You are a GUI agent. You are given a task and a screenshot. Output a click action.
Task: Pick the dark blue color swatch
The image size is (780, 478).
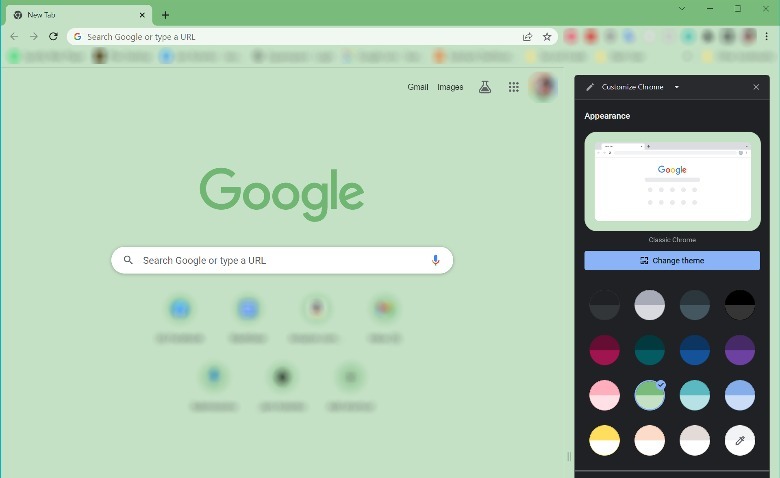[694, 350]
